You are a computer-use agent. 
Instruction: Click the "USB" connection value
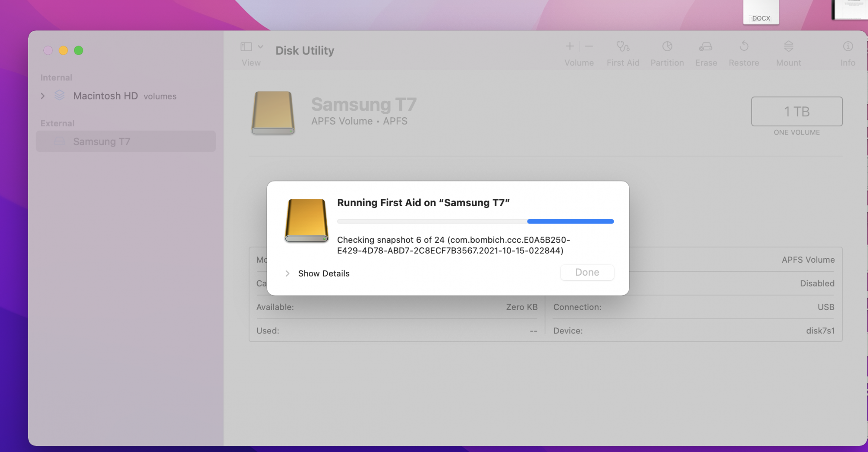[826, 307]
